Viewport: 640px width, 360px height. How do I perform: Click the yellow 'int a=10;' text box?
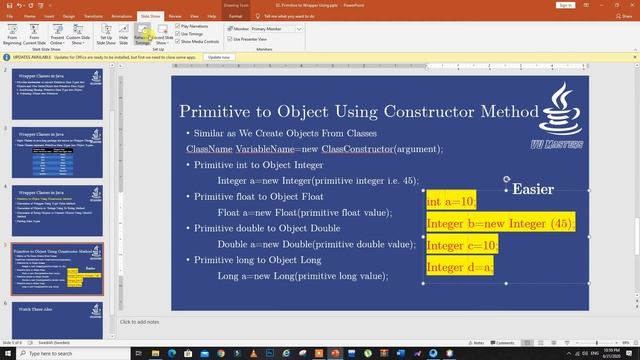[x=451, y=201]
